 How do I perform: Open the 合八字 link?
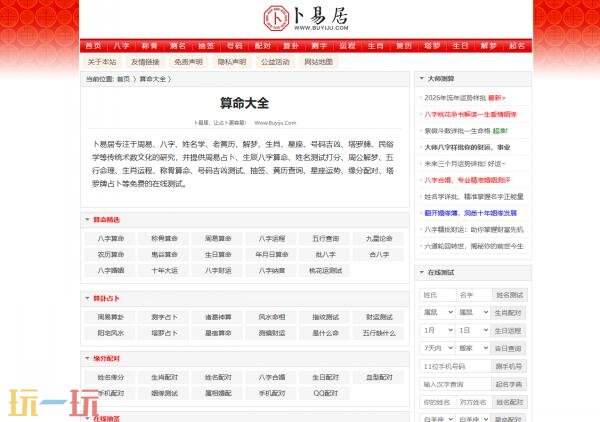click(379, 254)
